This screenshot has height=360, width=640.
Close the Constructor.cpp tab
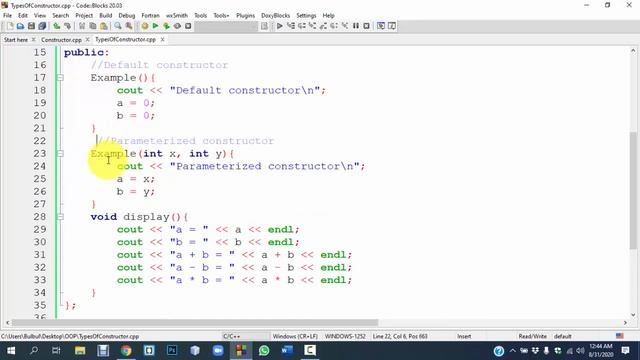pyautogui.click(x=87, y=40)
